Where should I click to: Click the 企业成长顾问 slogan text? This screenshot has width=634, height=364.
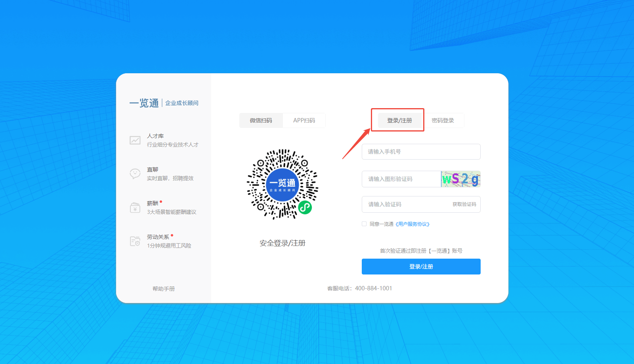click(182, 103)
